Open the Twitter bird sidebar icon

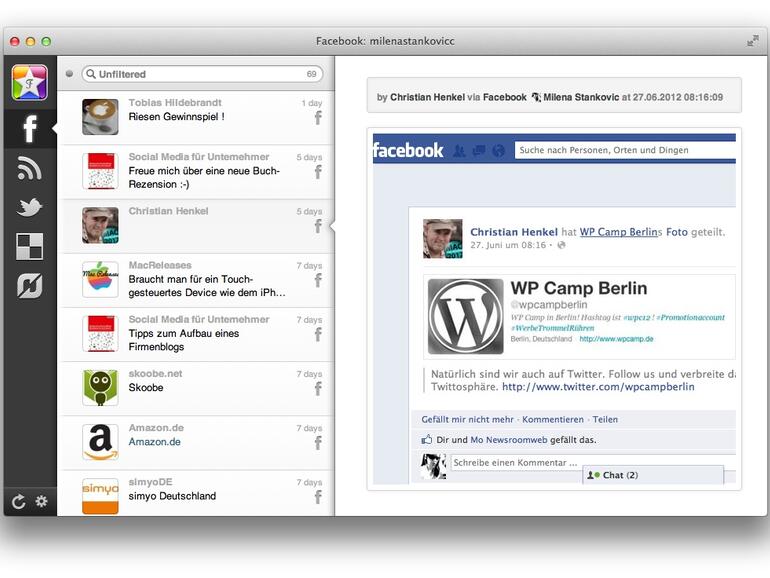(x=29, y=207)
